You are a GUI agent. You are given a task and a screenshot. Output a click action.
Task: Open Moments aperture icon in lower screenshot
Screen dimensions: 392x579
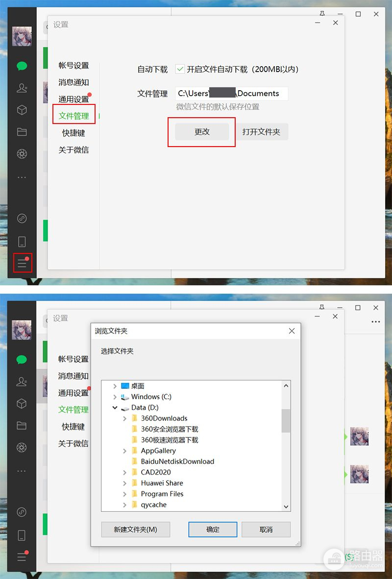pos(22,448)
